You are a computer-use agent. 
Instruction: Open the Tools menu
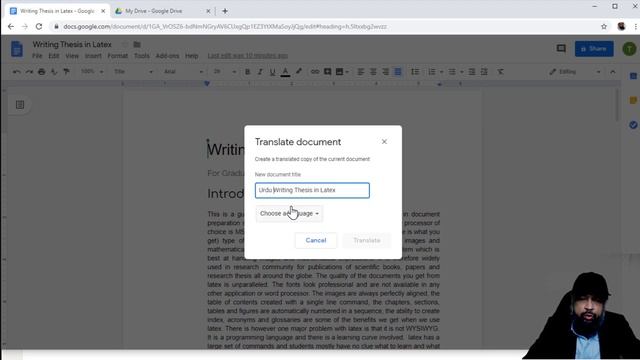(x=142, y=56)
